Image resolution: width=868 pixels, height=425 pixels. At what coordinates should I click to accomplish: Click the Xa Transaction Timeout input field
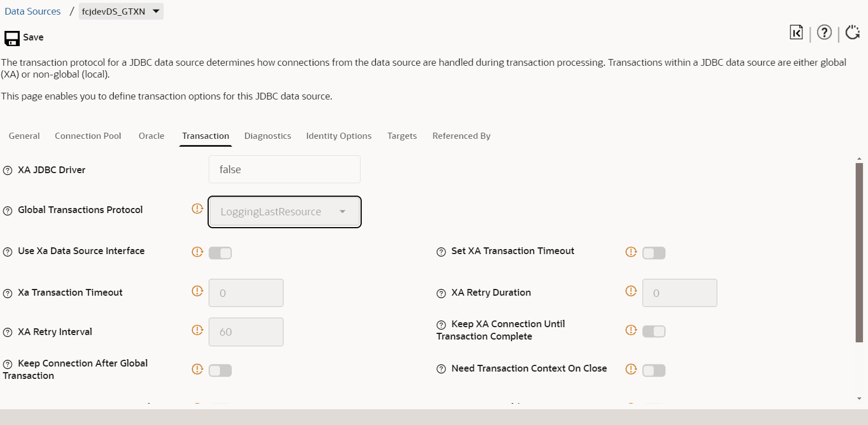[246, 293]
